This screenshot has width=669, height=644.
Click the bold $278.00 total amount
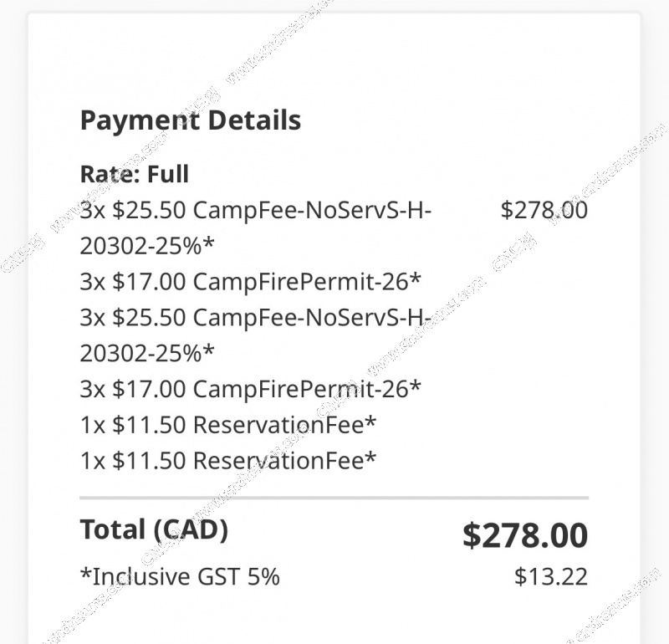(525, 534)
